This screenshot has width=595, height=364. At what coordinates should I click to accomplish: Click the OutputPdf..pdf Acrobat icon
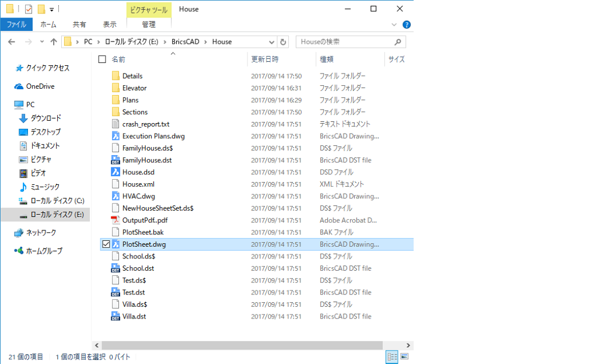[116, 220]
